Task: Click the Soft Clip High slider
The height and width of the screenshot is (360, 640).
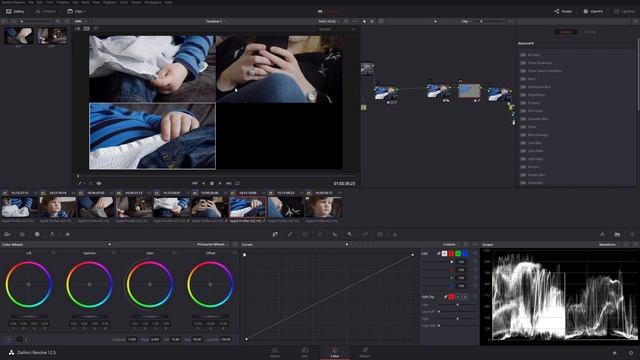Action: (458, 318)
